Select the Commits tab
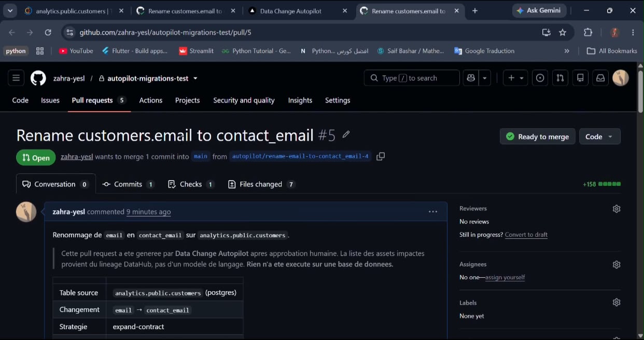Viewport: 644px width, 340px height. 128,184
